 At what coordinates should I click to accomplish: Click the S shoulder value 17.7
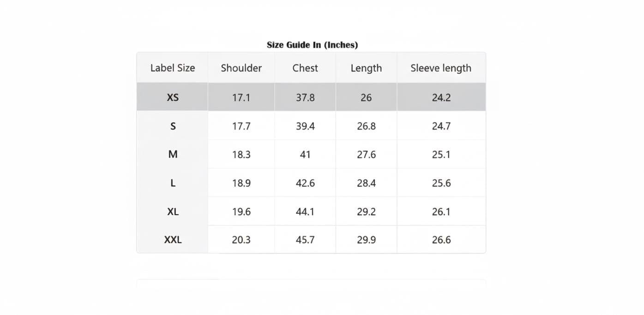pyautogui.click(x=241, y=126)
